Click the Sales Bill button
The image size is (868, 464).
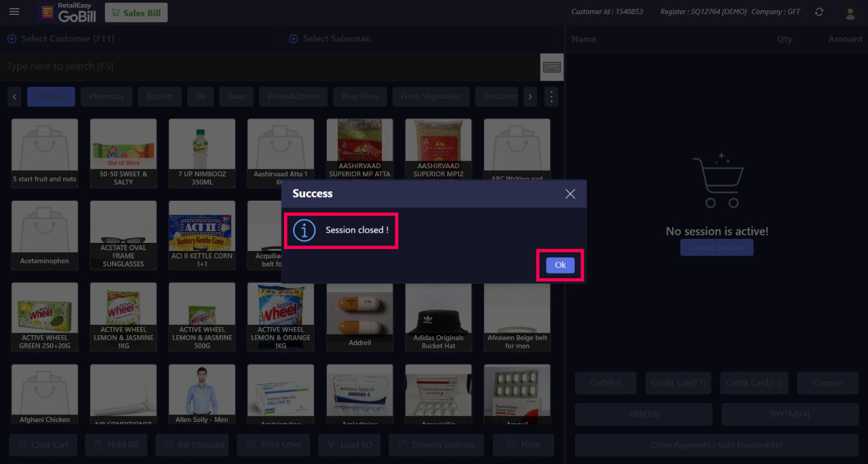[137, 12]
